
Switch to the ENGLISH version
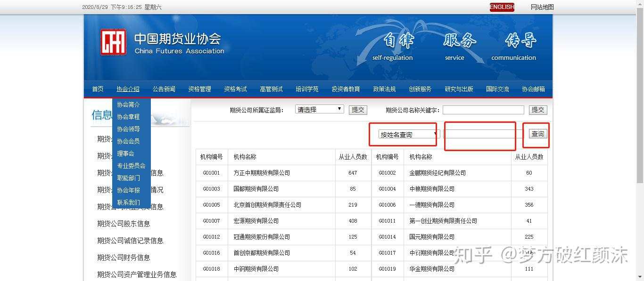[502, 7]
